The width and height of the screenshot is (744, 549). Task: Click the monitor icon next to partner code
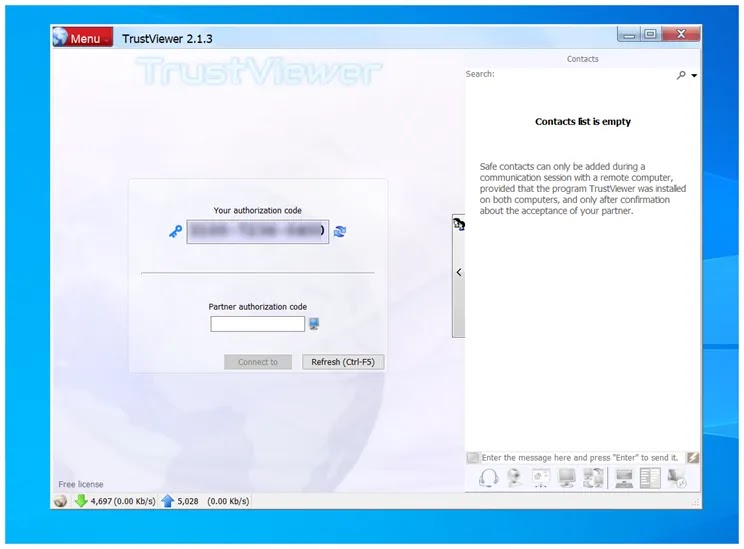coord(314,324)
